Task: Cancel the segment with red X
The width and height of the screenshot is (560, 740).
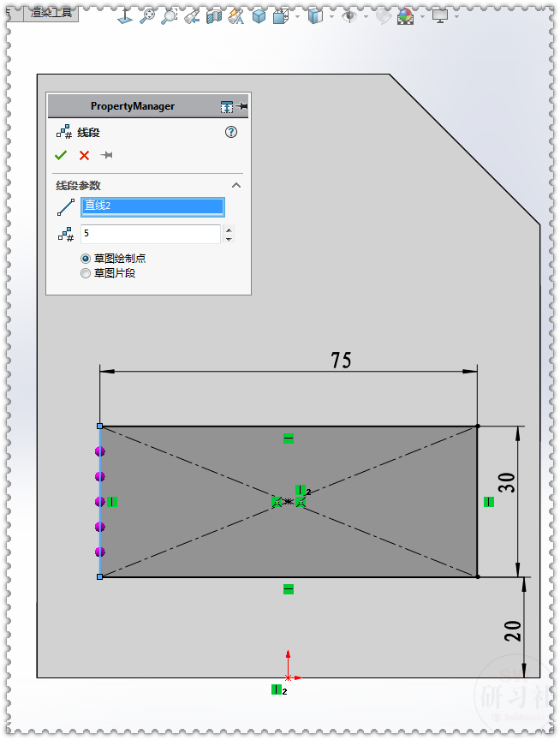Action: pyautogui.click(x=84, y=155)
